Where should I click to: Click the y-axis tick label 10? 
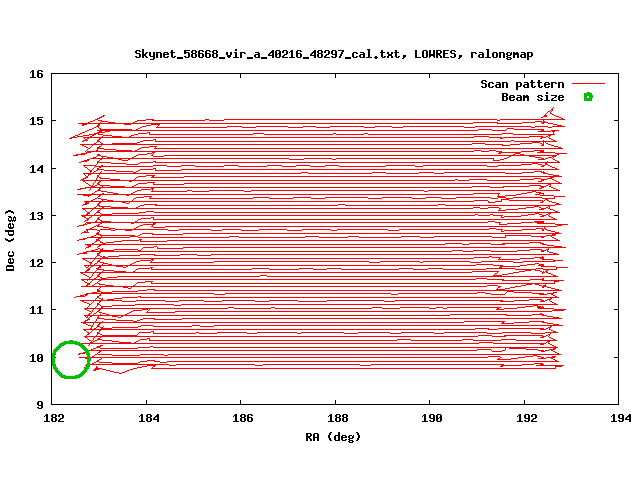pos(36,358)
